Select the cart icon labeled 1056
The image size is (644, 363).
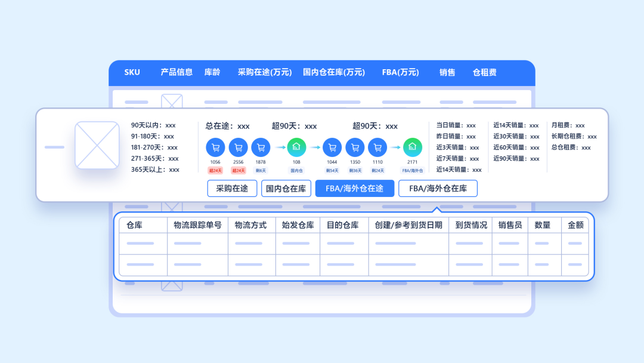pos(215,146)
